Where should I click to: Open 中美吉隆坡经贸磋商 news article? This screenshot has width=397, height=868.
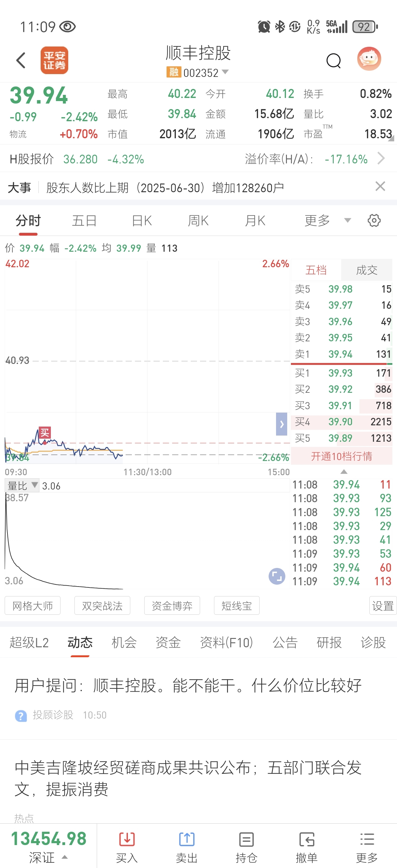pos(188,778)
